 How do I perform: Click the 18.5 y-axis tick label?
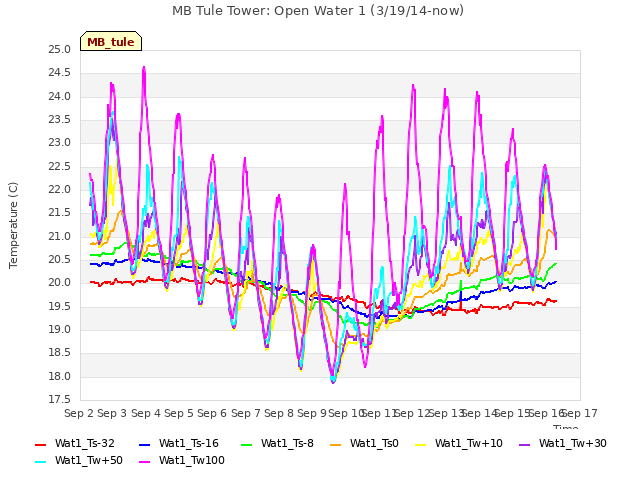pyautogui.click(x=59, y=353)
